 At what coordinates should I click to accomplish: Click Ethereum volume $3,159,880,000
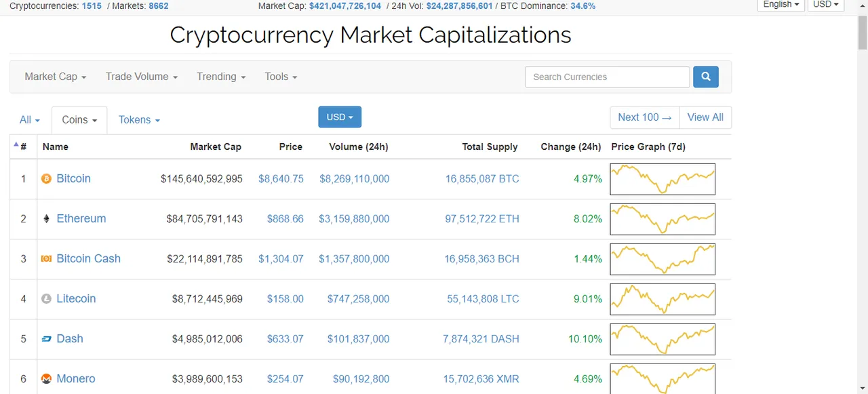[x=355, y=219]
